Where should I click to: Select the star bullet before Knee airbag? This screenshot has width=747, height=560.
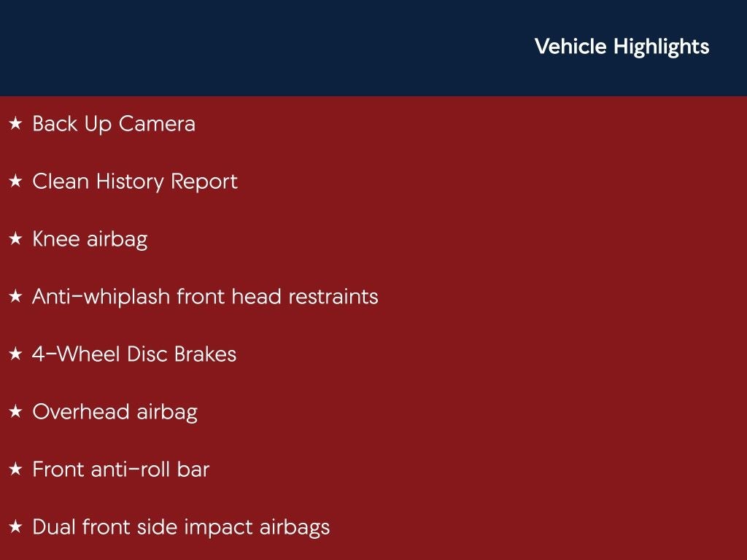click(15, 240)
